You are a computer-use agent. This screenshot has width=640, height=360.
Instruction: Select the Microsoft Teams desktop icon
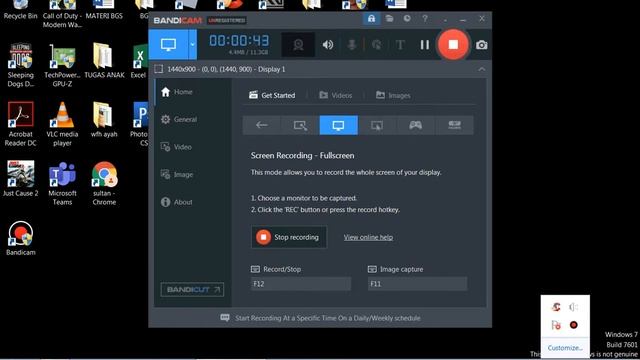point(62,184)
